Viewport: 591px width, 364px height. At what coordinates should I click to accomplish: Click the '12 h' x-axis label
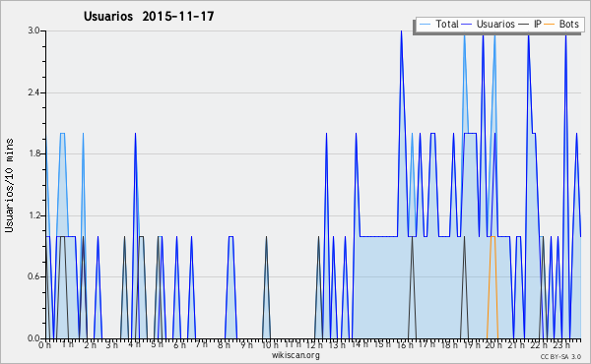[314, 344]
